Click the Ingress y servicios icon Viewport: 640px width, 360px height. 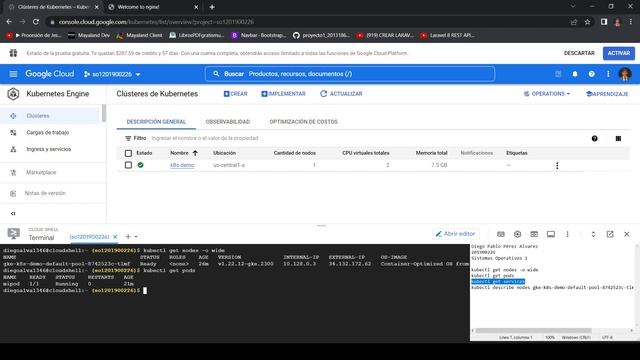13,149
